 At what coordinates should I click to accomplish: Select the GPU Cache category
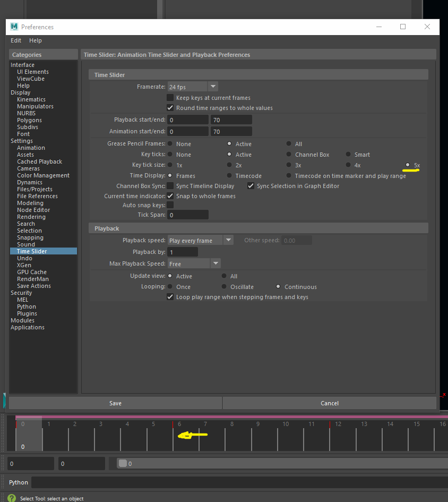pos(32,272)
